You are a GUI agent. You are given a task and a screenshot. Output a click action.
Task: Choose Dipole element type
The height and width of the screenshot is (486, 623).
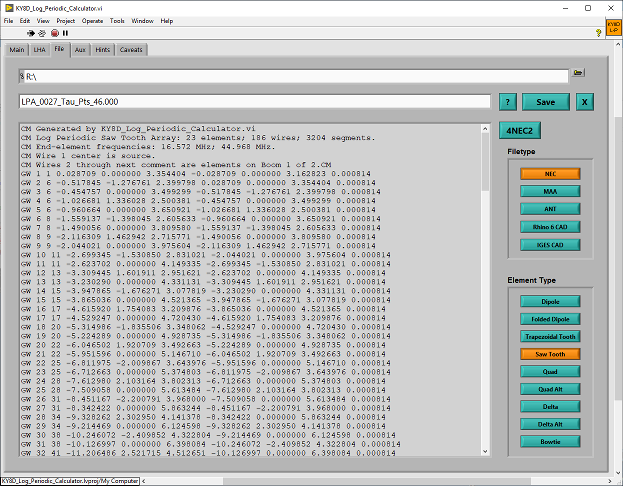pyautogui.click(x=550, y=302)
